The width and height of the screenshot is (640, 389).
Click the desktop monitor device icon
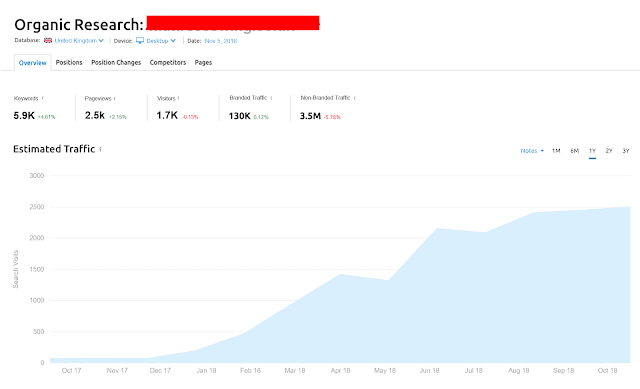click(140, 40)
